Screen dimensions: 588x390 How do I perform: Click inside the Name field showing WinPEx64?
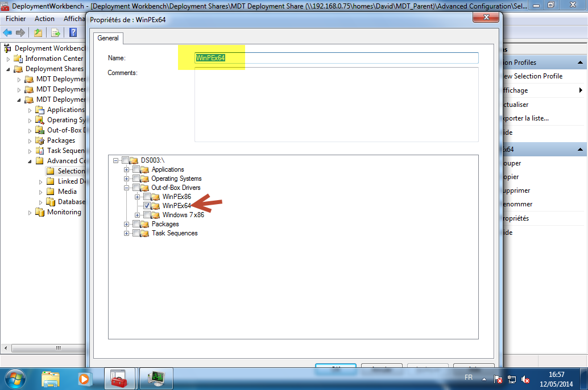tap(256, 57)
